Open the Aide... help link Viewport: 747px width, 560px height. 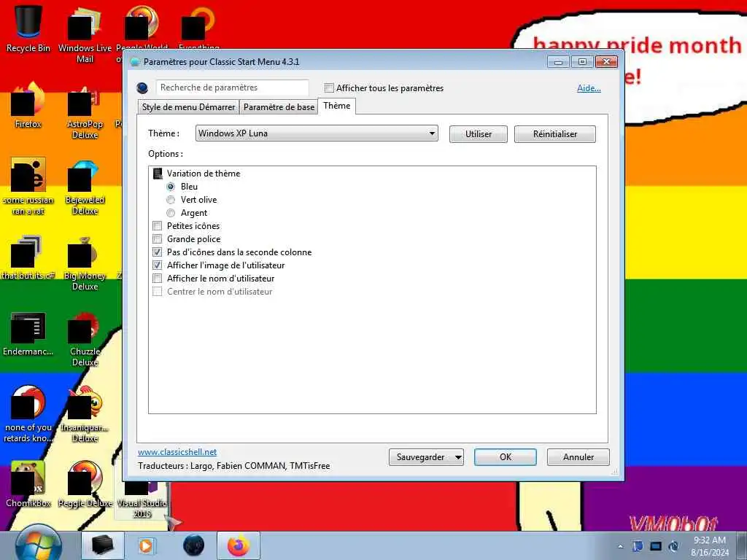(589, 88)
